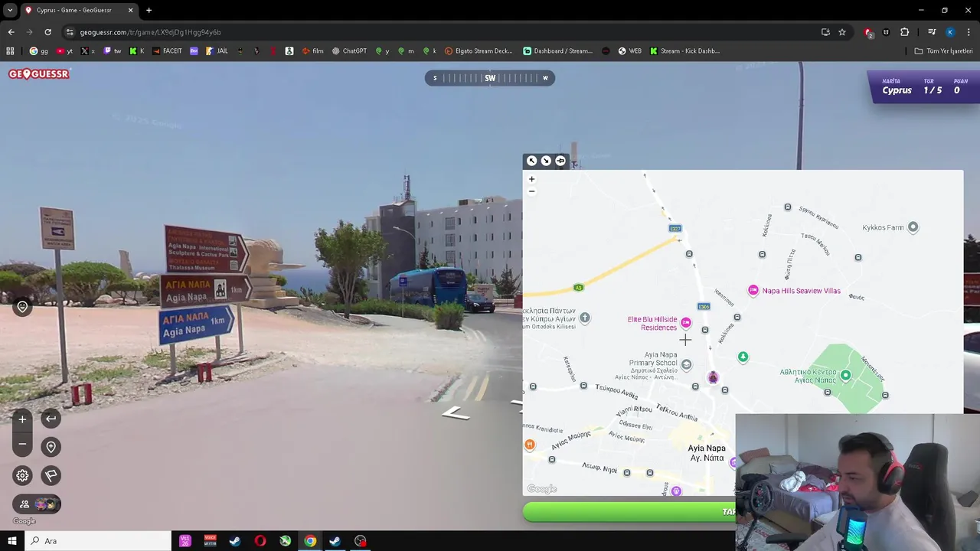Shrink the guess map with down-right arrow

(546, 161)
